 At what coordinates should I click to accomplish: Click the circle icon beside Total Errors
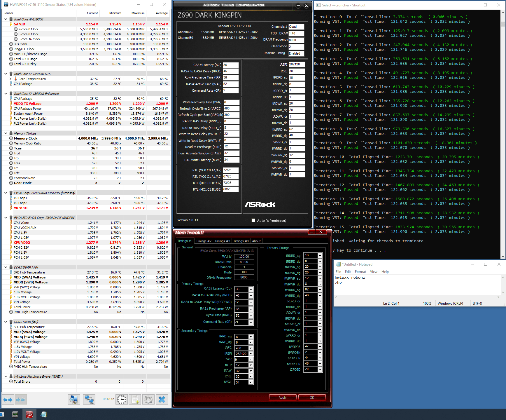pyautogui.click(x=11, y=381)
